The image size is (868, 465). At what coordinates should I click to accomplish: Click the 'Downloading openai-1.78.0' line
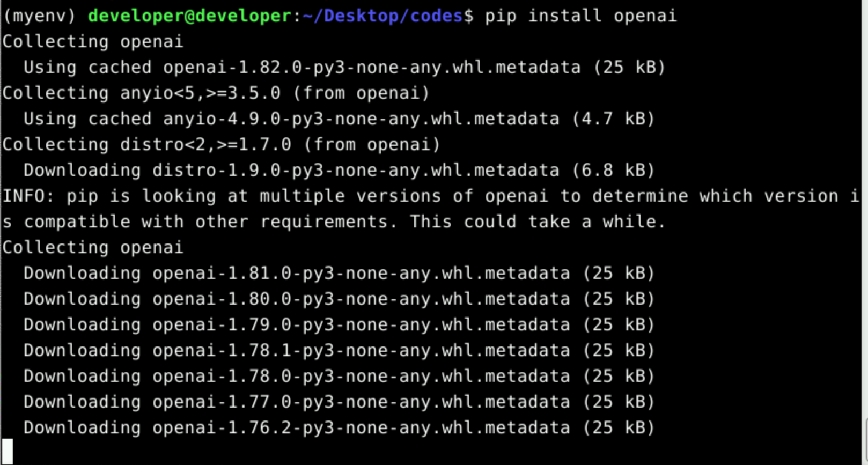click(x=339, y=377)
